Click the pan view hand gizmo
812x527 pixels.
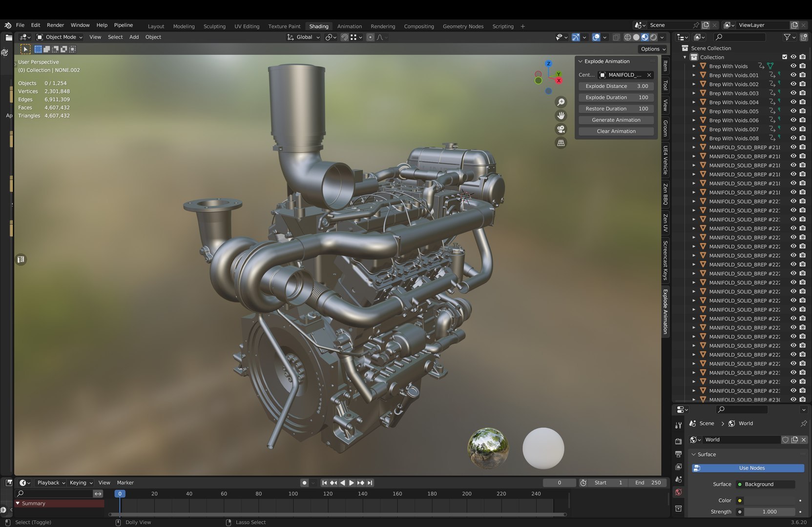tap(561, 116)
